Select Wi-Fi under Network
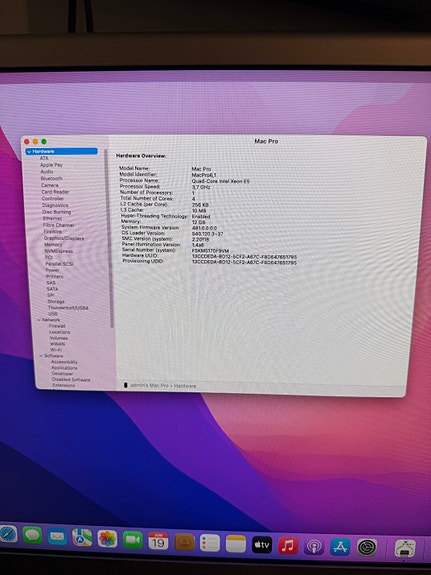The width and height of the screenshot is (431, 575). coord(56,350)
